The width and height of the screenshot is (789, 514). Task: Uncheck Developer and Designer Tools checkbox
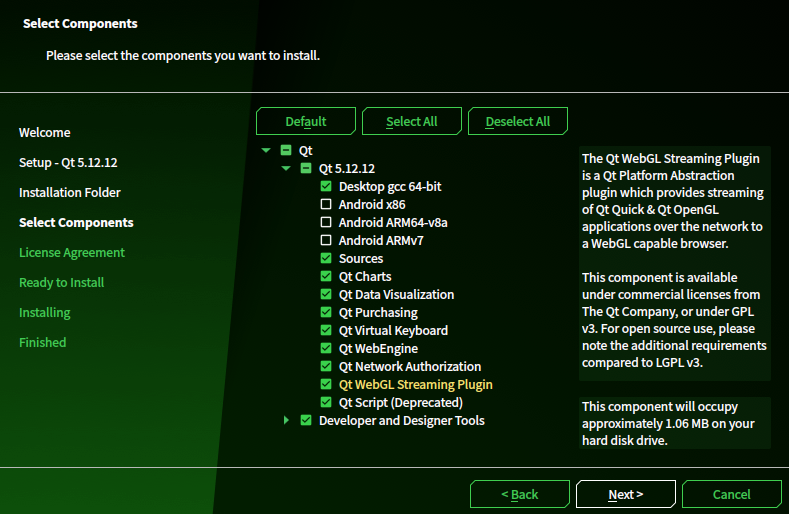tap(306, 420)
